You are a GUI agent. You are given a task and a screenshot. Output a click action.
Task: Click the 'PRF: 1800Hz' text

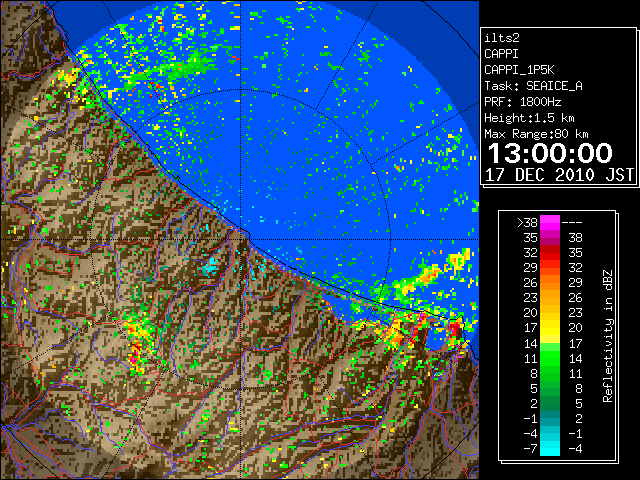523,102
